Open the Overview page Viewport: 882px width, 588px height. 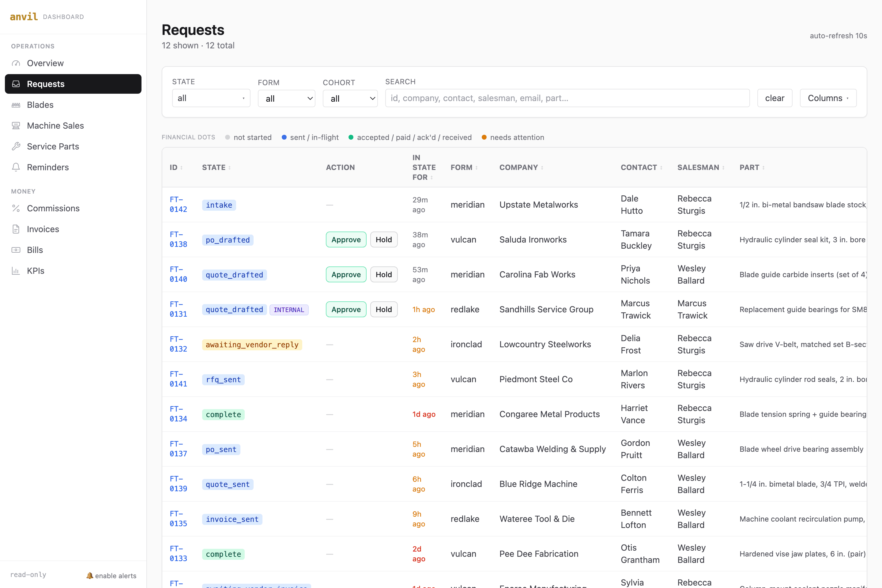[x=73, y=63]
